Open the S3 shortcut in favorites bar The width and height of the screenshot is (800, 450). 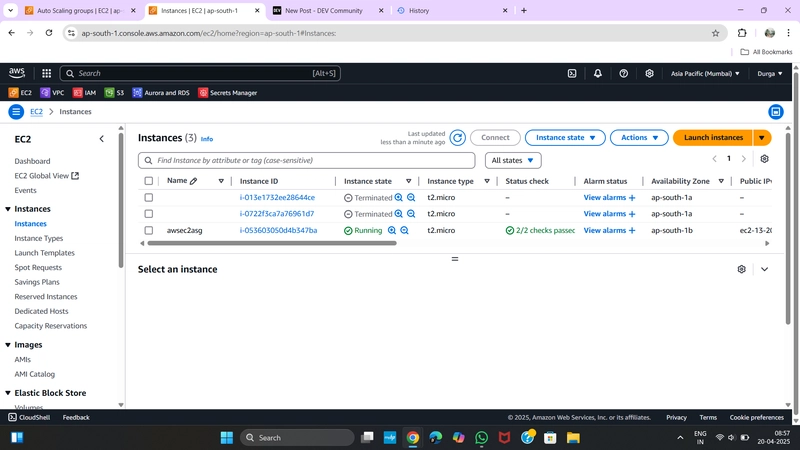[114, 93]
